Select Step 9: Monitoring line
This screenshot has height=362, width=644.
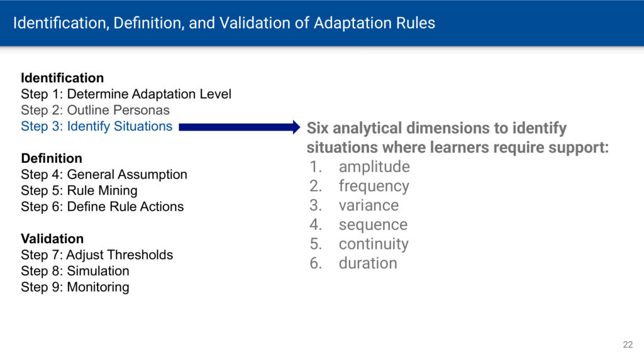(75, 287)
